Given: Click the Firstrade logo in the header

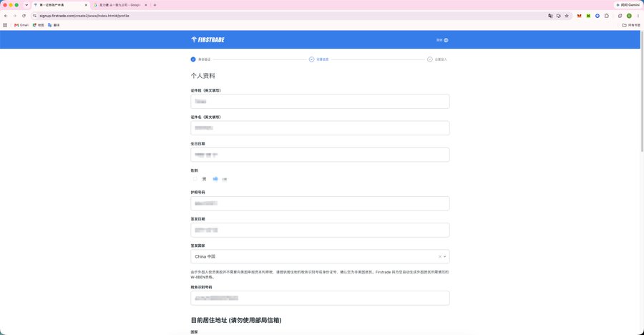Looking at the screenshot, I should pos(208,40).
